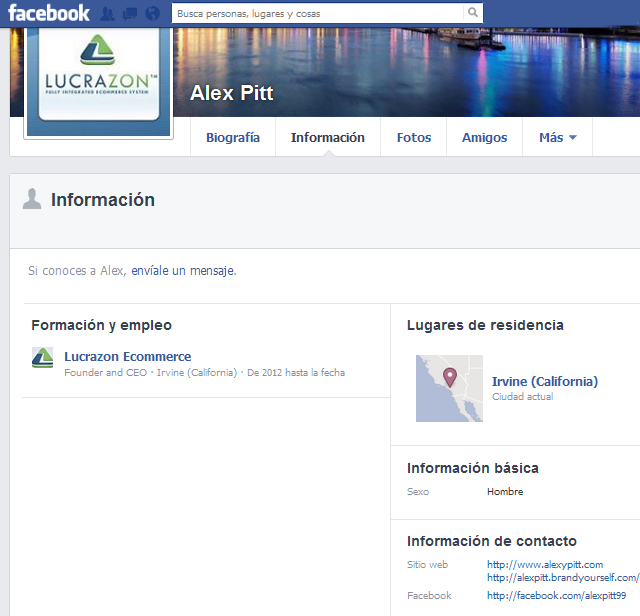Click 'Formación y empleo' heading
Screen dimensions: 640x616
coord(102,325)
